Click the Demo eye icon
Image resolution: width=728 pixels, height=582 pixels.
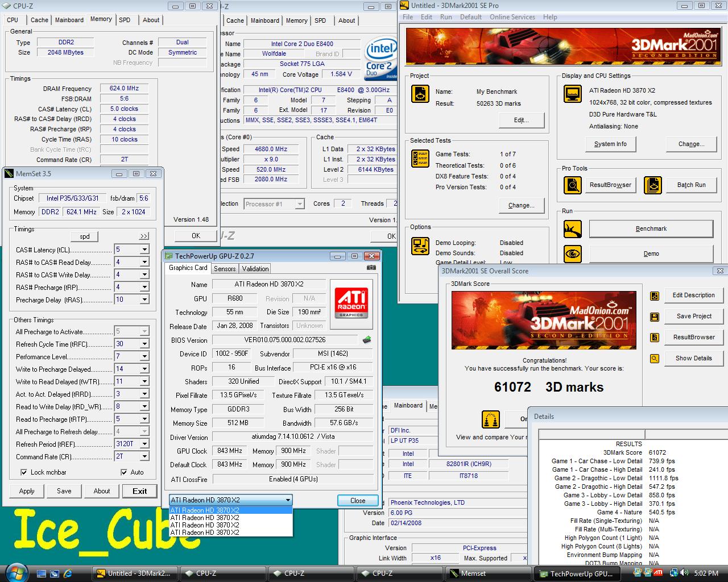[572, 253]
